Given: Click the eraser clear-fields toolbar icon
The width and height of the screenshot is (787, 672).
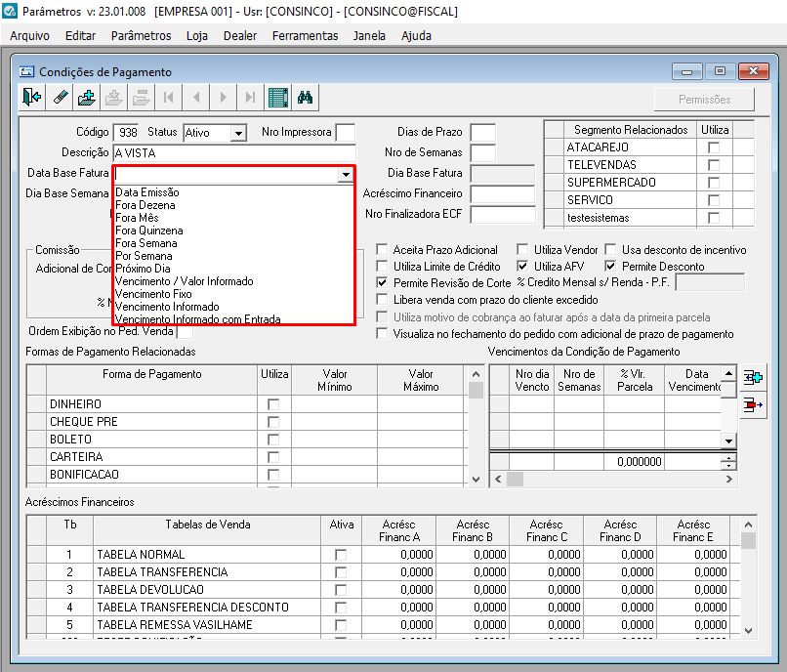Looking at the screenshot, I should point(60,98).
